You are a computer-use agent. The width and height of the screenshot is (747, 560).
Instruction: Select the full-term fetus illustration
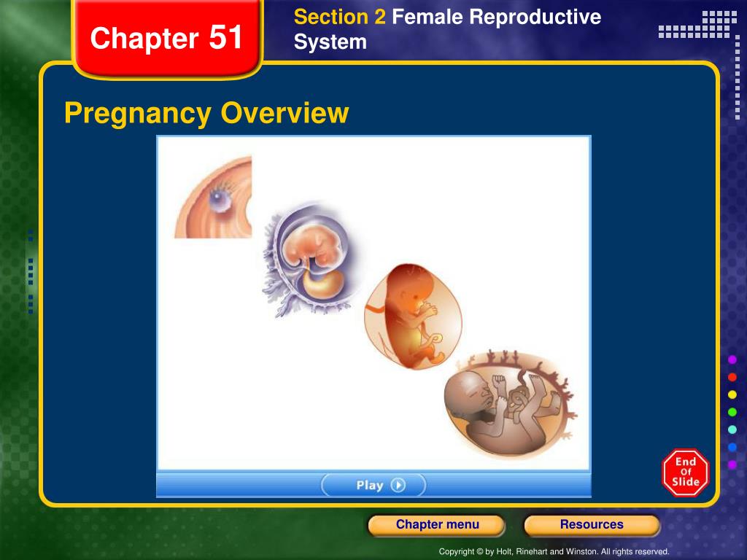510,403
